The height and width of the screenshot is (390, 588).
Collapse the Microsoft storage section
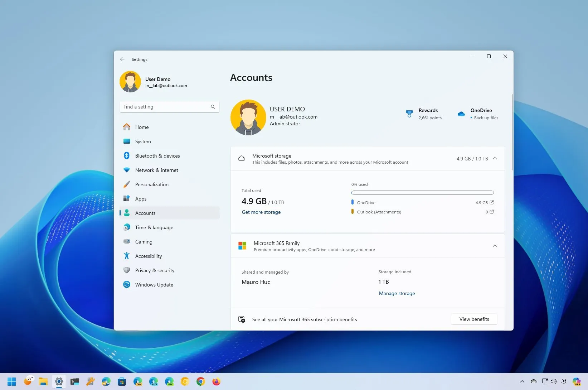495,158
